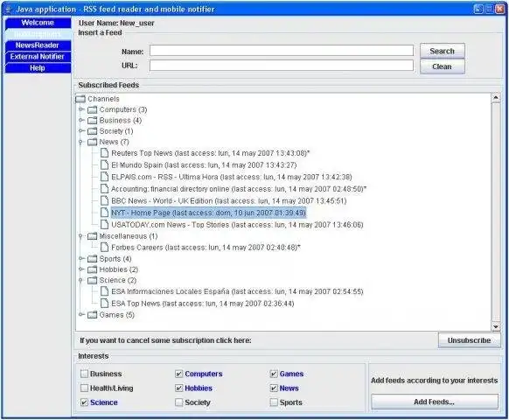Expand the Hobbies (2) tree node
This screenshot has width=509, height=420.
[81, 269]
